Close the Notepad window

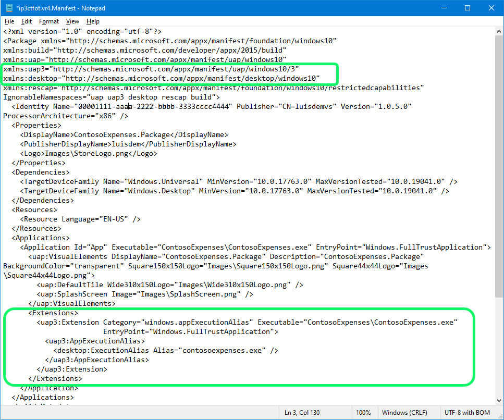[x=491, y=8]
